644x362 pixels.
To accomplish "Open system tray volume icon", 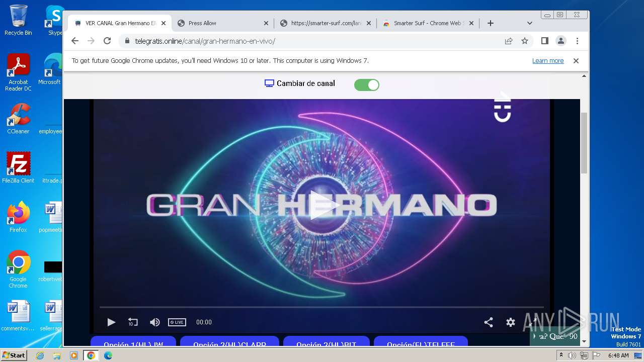I will tap(572, 355).
